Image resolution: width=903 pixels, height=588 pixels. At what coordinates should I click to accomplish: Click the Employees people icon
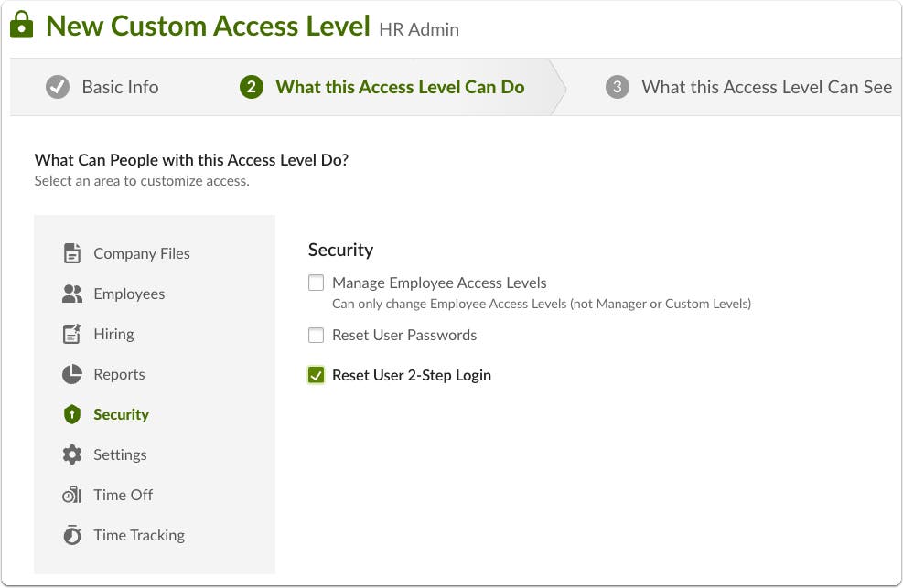coord(74,294)
